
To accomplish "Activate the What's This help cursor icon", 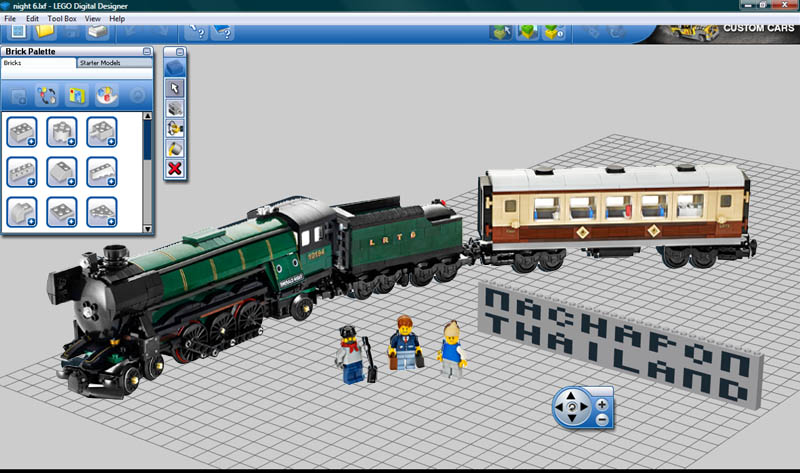I will pos(196,32).
